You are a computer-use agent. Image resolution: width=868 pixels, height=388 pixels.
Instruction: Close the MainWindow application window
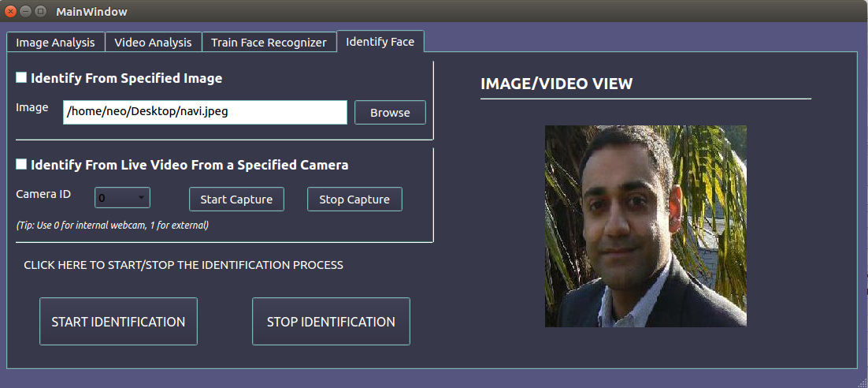point(11,12)
